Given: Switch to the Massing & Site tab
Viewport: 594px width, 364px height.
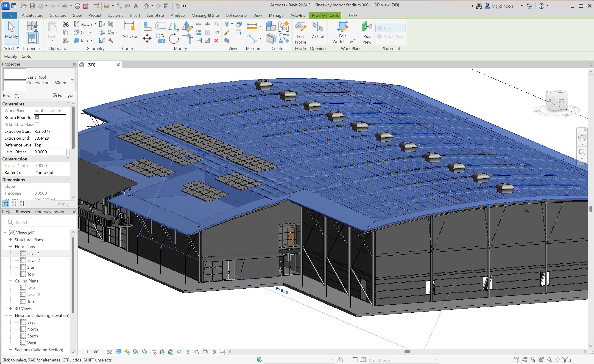Looking at the screenshot, I should [205, 15].
